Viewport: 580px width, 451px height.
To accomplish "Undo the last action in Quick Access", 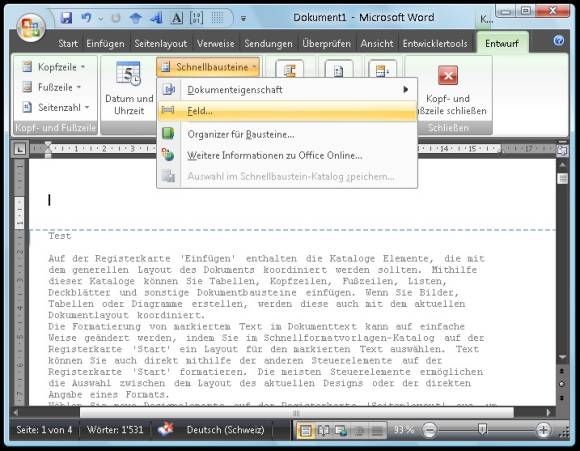I will [x=86, y=18].
